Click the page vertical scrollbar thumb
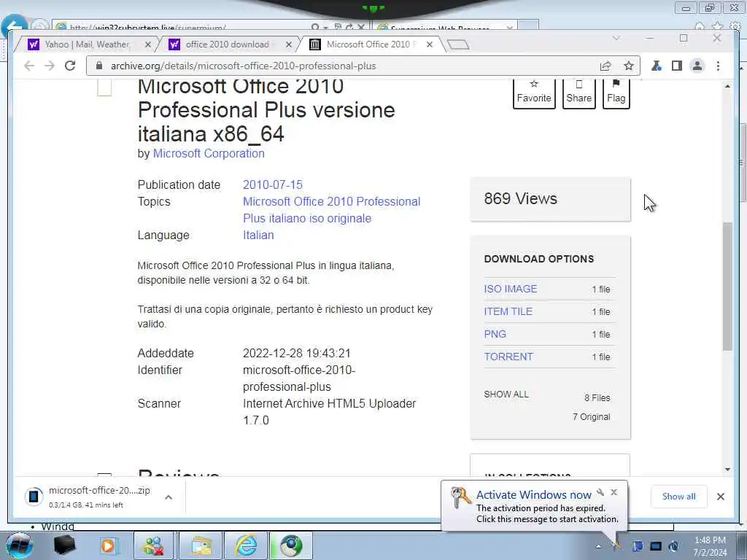Viewport: 747px width, 560px height. [727, 287]
